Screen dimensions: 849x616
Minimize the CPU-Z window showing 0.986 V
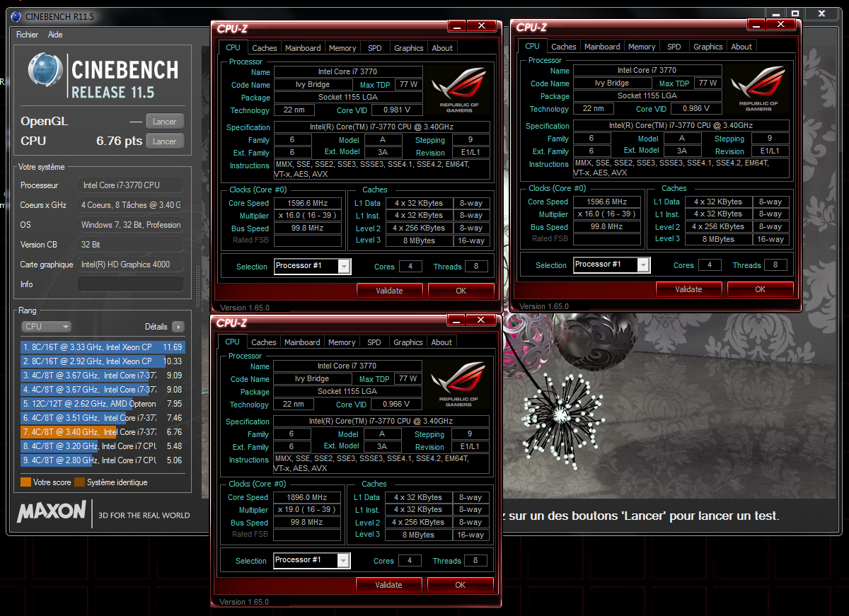click(x=757, y=25)
